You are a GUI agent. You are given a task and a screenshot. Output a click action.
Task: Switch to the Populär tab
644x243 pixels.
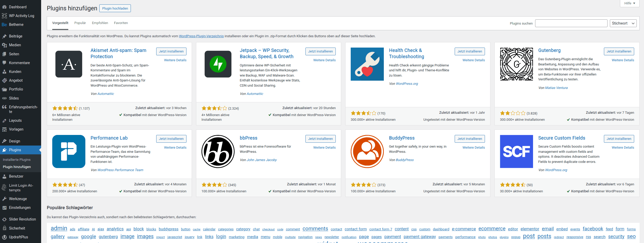(x=80, y=23)
